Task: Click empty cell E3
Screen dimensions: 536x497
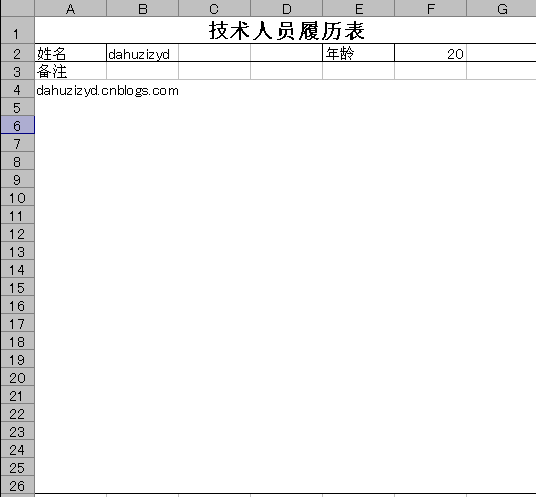Action: (359, 71)
